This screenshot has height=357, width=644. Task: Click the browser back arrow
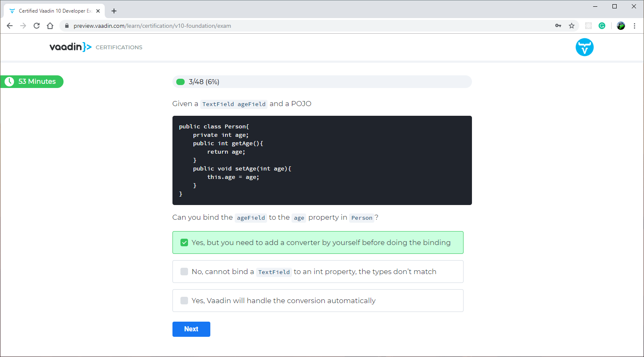[x=10, y=26]
